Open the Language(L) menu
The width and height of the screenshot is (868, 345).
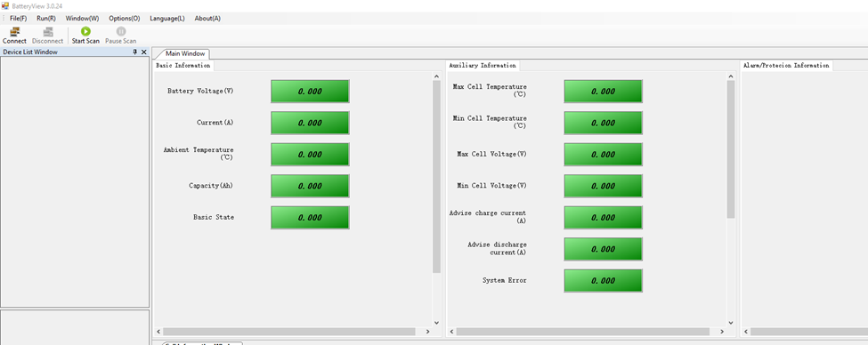[x=167, y=19]
